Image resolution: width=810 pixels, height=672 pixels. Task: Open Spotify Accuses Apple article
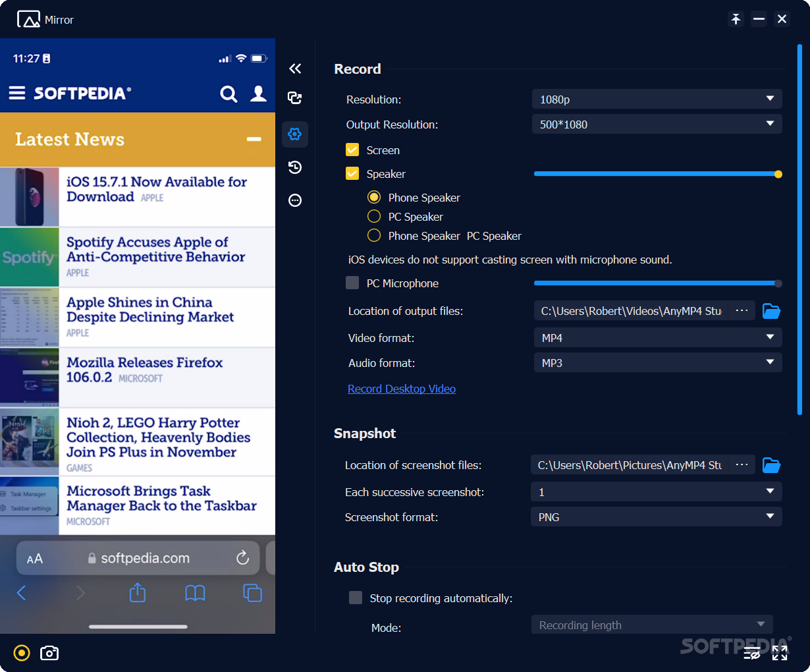(x=156, y=250)
